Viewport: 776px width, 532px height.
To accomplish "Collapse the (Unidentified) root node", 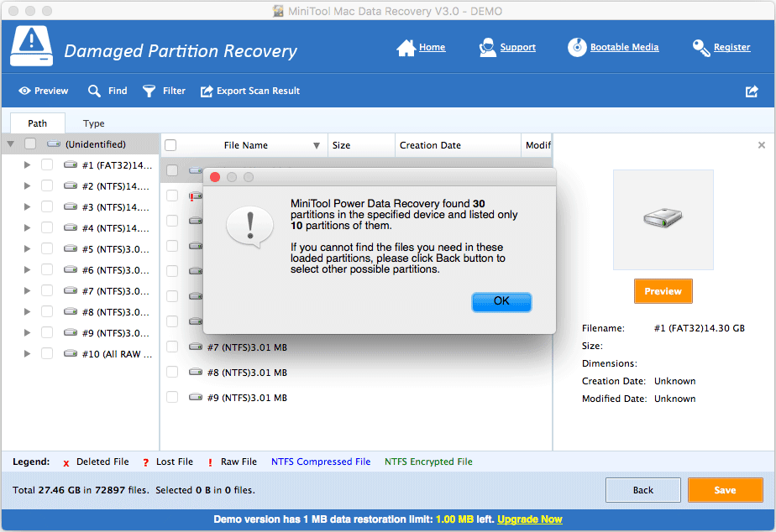I will pos(10,144).
